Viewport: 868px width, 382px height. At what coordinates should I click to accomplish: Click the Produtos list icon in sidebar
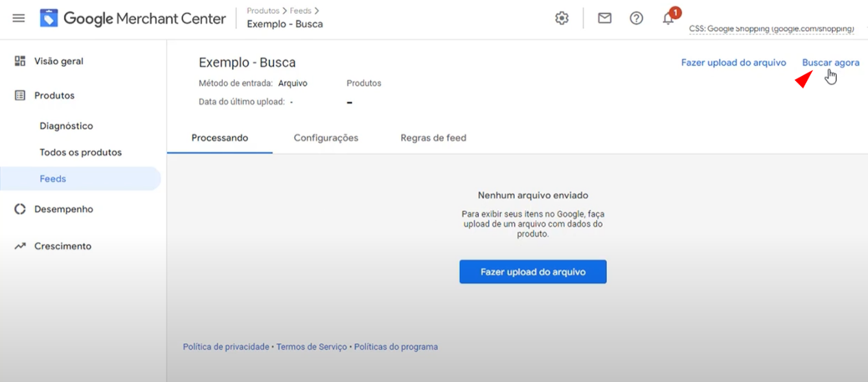(20, 95)
